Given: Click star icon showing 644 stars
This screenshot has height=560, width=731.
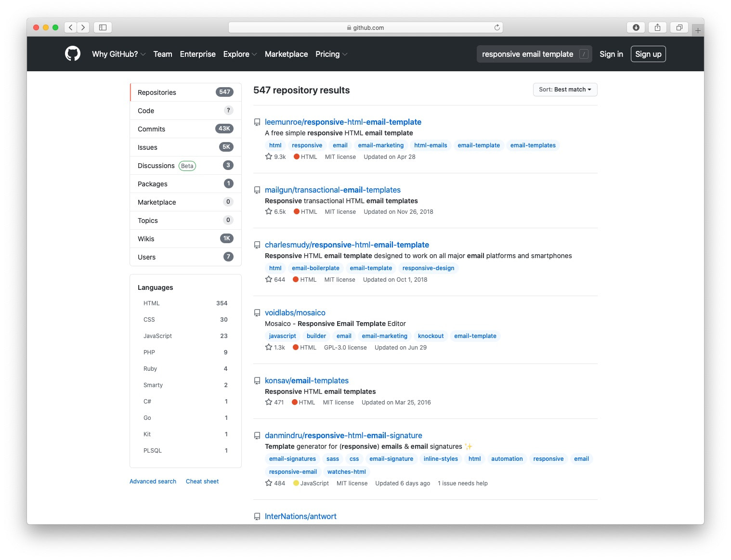Looking at the screenshot, I should click(269, 279).
